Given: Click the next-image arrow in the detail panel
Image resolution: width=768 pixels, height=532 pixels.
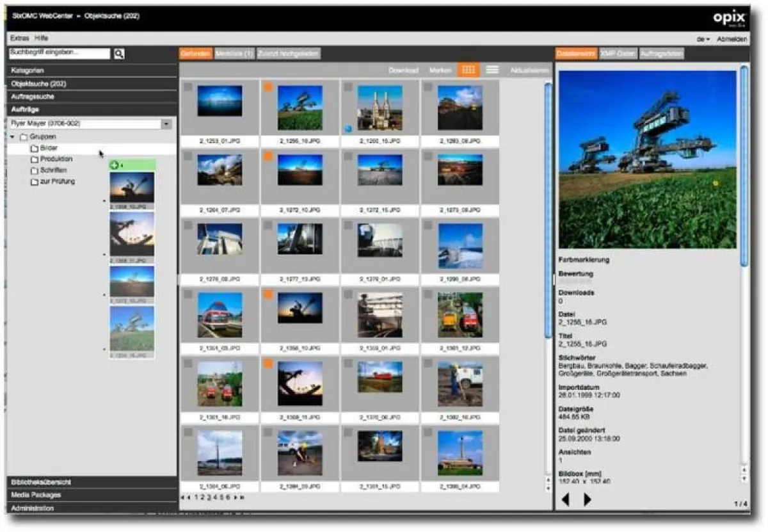Looking at the screenshot, I should (586, 499).
